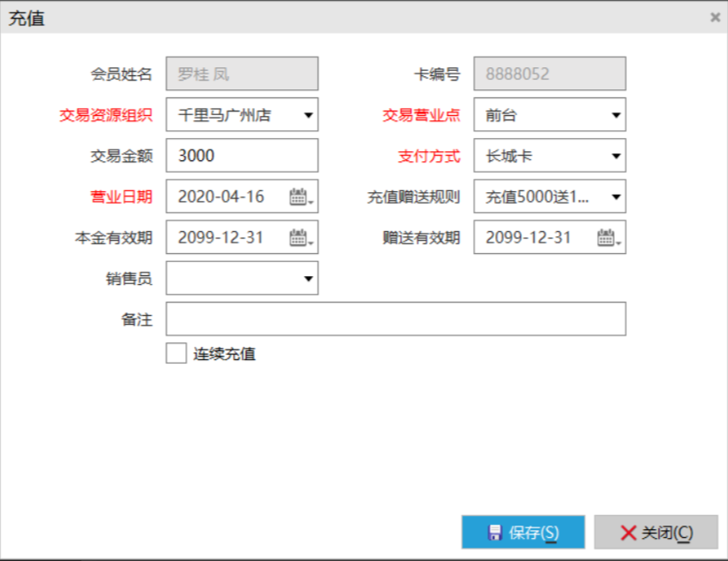This screenshot has width=728, height=561.
Task: Click the 本金有效期 date text field
Action: pos(221,237)
